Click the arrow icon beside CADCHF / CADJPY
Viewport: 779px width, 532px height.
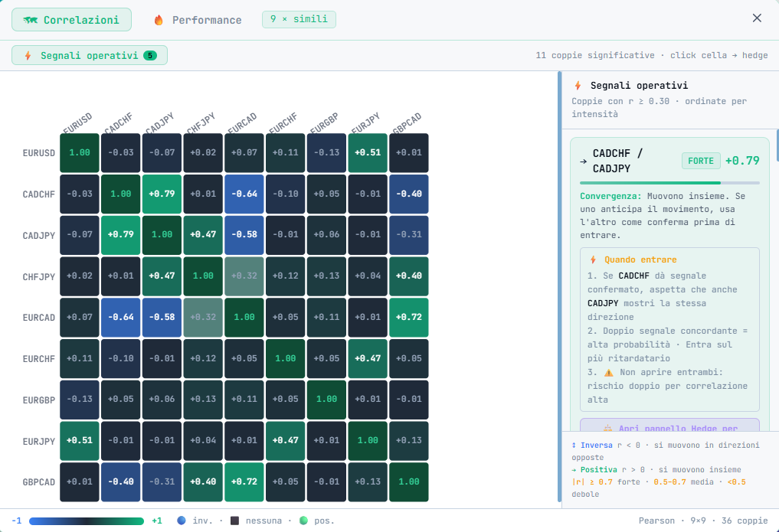point(583,162)
